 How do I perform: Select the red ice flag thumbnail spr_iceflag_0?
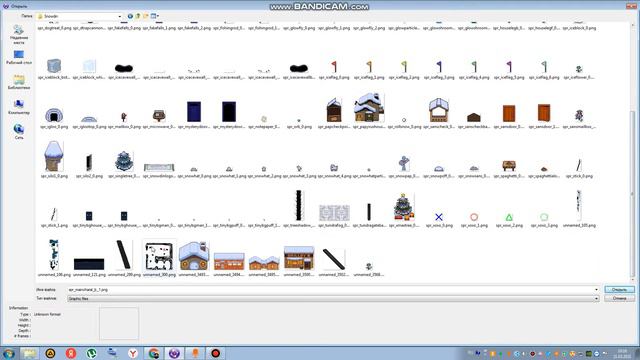[334, 67]
